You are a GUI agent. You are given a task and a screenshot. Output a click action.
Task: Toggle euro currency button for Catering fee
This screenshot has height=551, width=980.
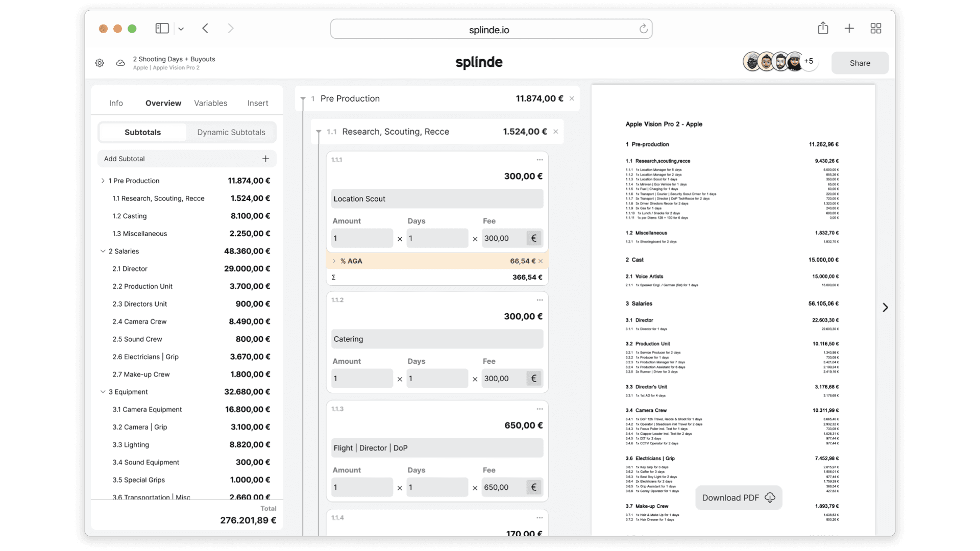tap(534, 379)
